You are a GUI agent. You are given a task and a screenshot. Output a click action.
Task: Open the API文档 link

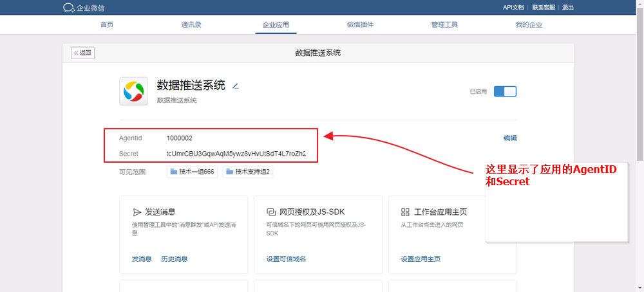click(x=513, y=8)
